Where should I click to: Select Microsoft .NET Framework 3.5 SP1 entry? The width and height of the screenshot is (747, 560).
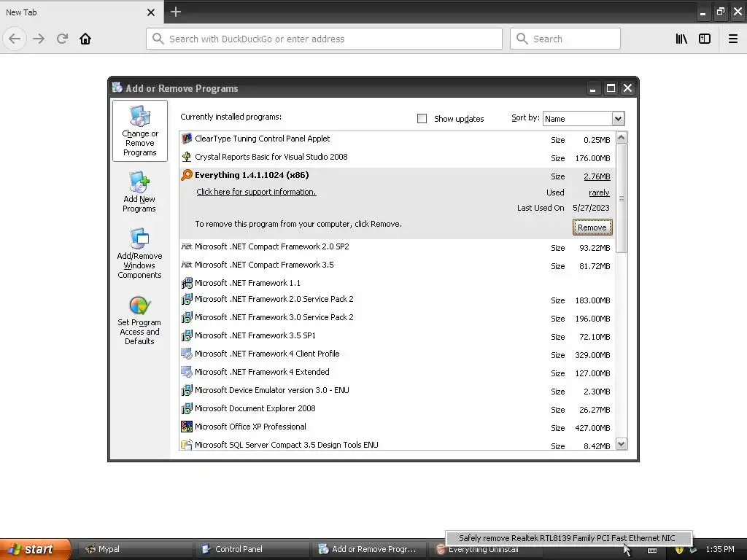398,336
